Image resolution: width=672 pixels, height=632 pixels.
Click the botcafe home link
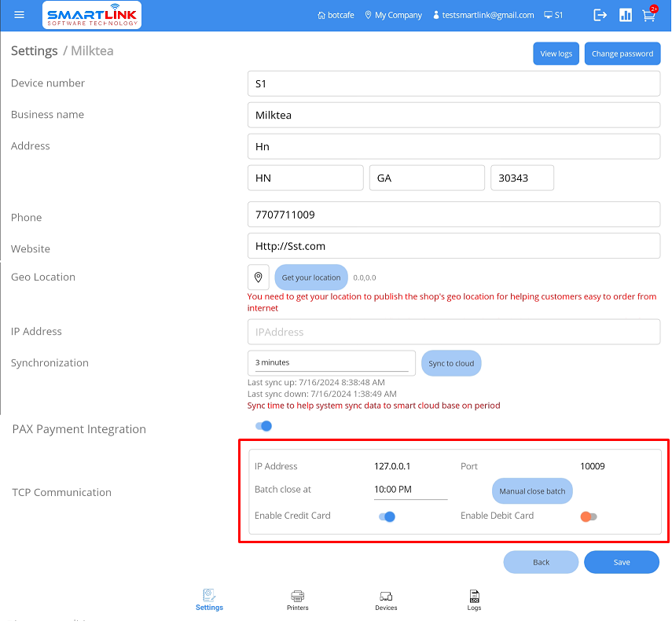point(336,15)
